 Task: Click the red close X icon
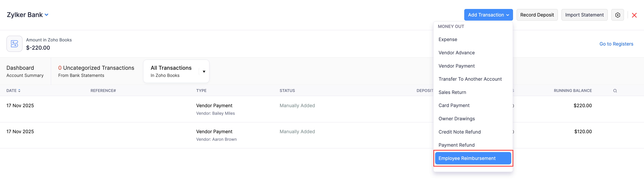635,15
